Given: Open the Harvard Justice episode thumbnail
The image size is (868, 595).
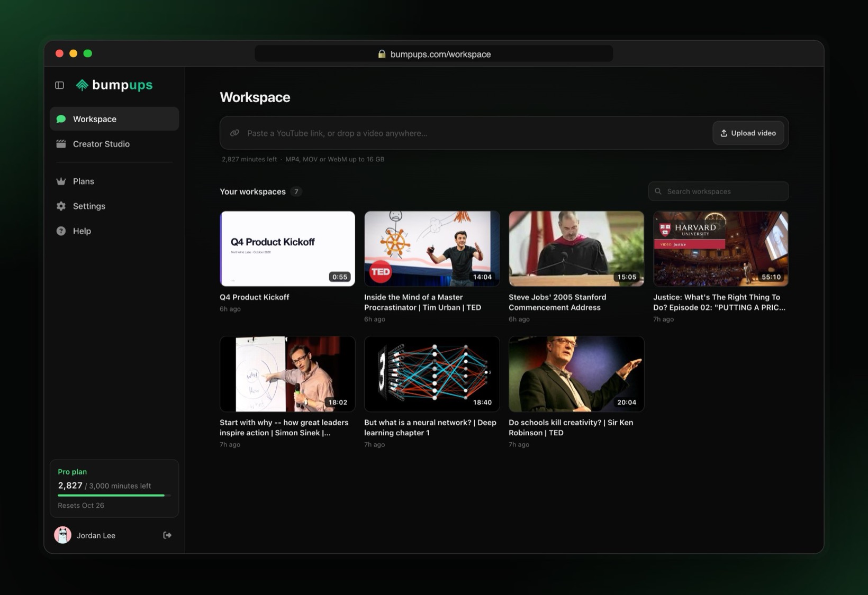Looking at the screenshot, I should coord(721,249).
